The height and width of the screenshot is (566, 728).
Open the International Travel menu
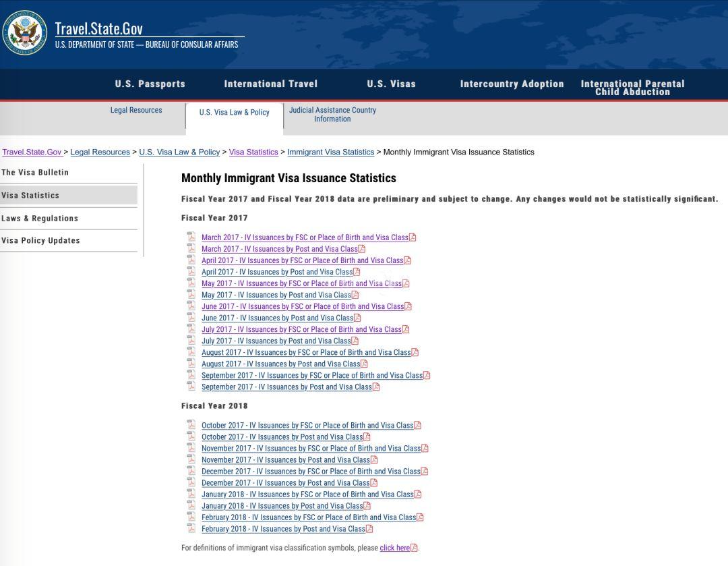271,84
